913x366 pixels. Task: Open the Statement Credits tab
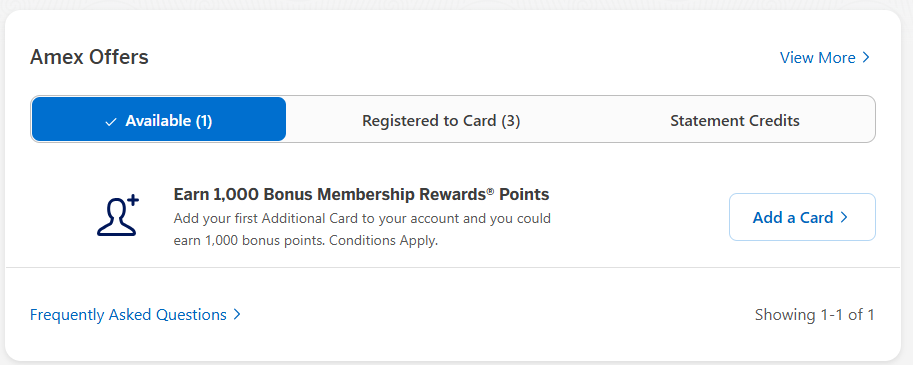[x=735, y=121]
